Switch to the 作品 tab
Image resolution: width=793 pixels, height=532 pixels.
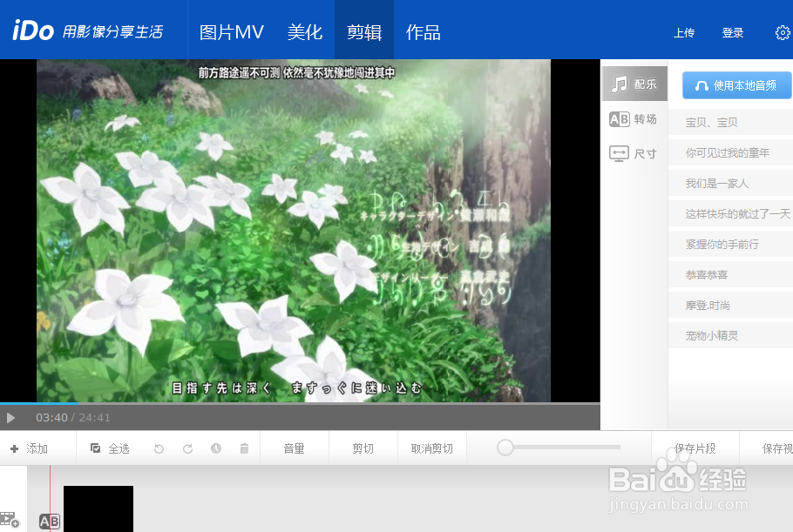click(424, 32)
